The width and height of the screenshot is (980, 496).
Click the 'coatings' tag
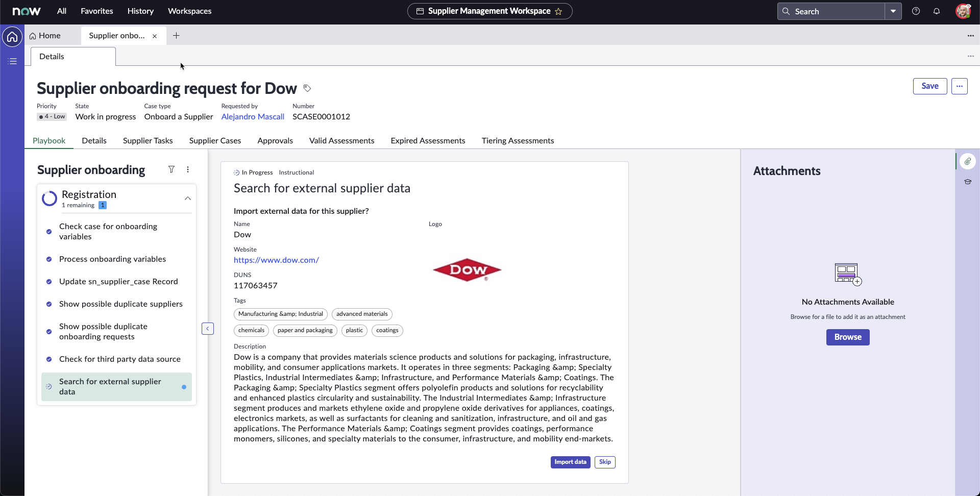pyautogui.click(x=387, y=331)
